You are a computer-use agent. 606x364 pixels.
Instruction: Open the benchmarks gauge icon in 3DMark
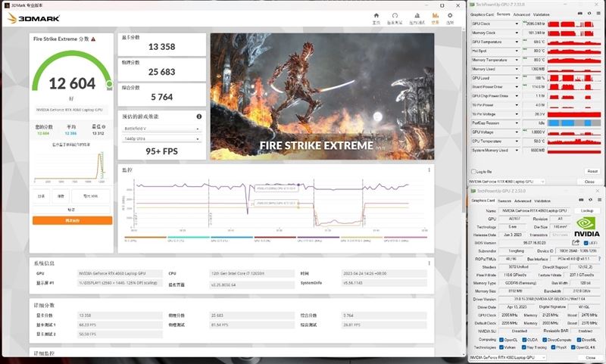tap(395, 16)
